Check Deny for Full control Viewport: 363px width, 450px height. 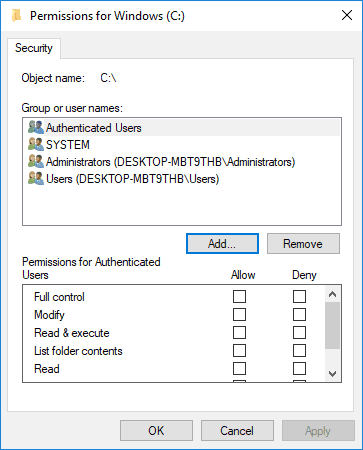tap(299, 296)
